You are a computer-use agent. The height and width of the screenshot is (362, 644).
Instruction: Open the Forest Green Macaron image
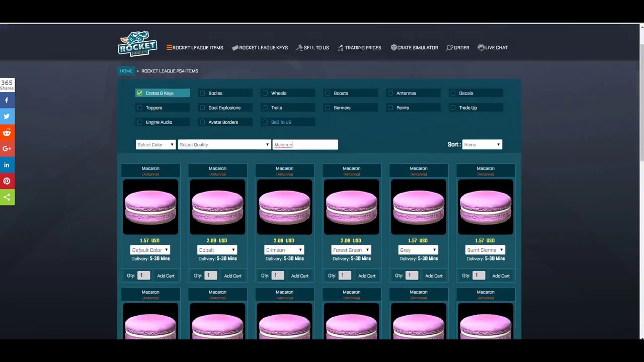click(x=351, y=207)
